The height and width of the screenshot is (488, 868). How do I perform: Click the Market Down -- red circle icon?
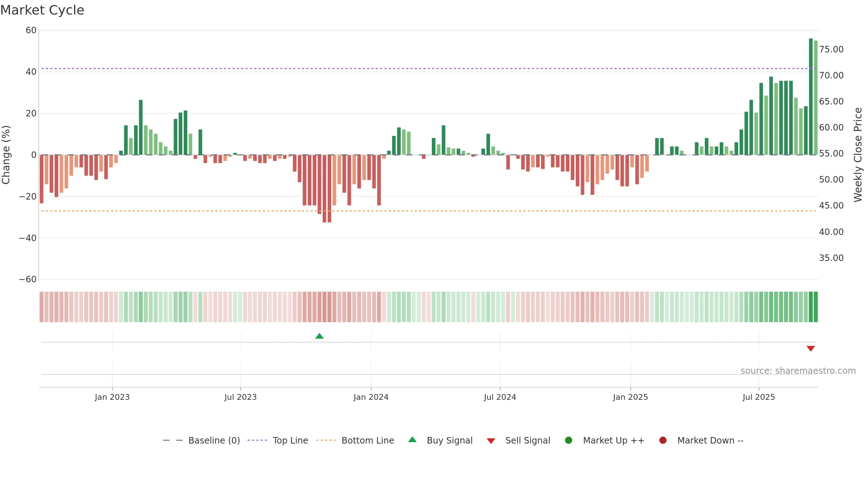(663, 440)
